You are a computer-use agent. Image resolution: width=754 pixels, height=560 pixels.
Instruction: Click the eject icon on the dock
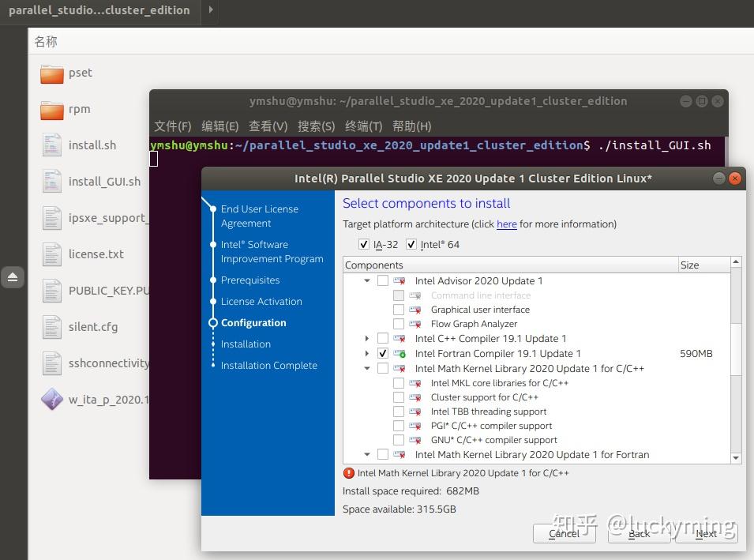pyautogui.click(x=12, y=277)
